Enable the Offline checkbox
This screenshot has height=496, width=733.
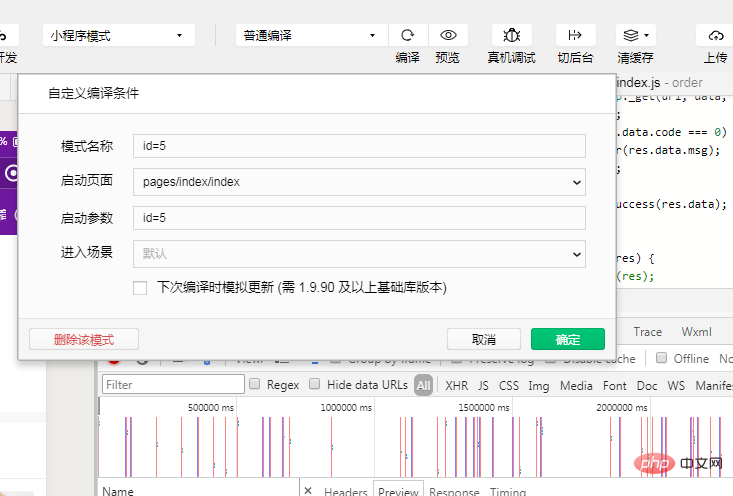[661, 358]
